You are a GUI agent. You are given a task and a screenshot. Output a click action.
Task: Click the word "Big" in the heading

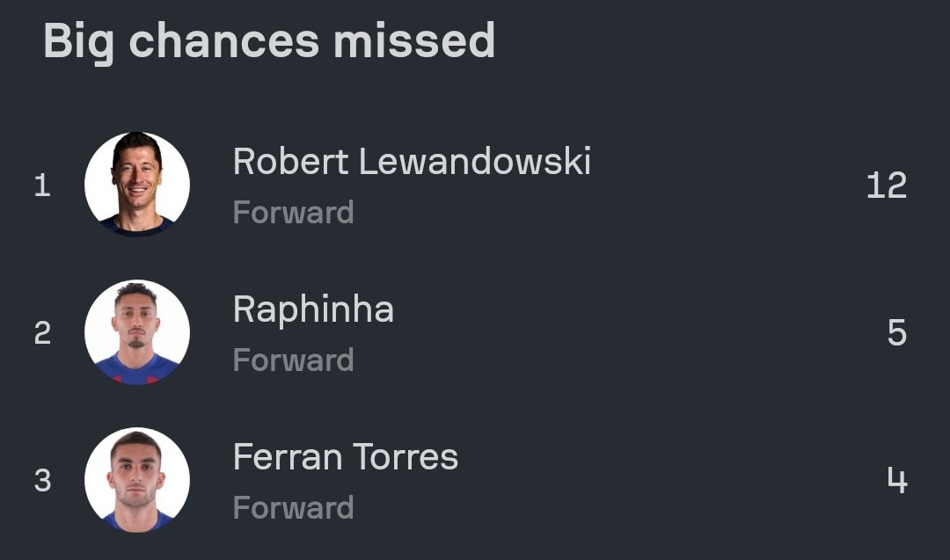coord(78,42)
